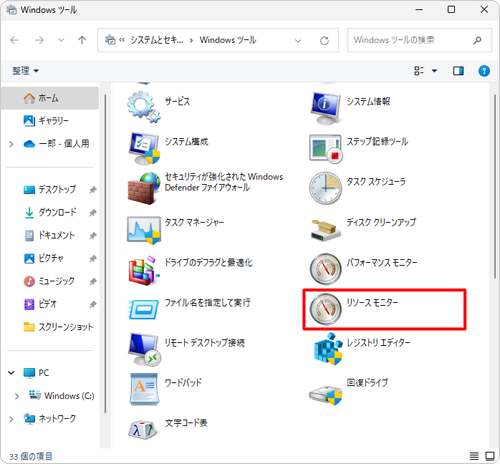Go up one folder level

82,40
